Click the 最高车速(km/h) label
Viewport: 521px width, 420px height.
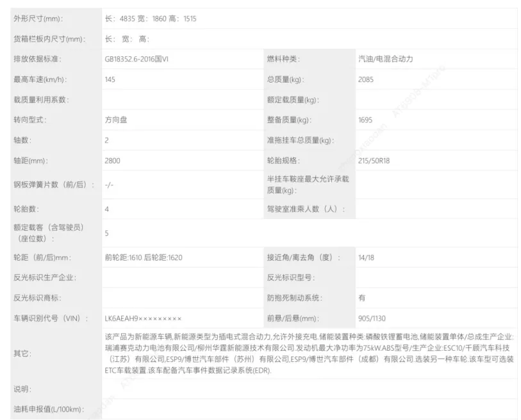point(40,79)
